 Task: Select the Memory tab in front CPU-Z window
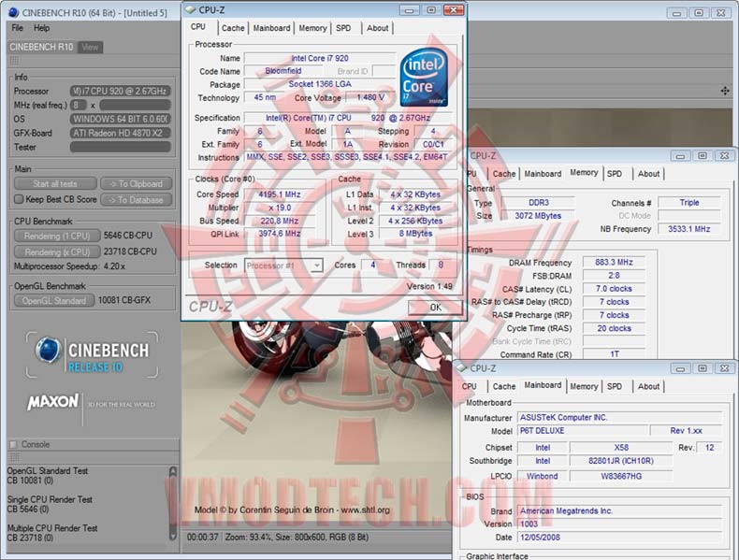(x=312, y=28)
